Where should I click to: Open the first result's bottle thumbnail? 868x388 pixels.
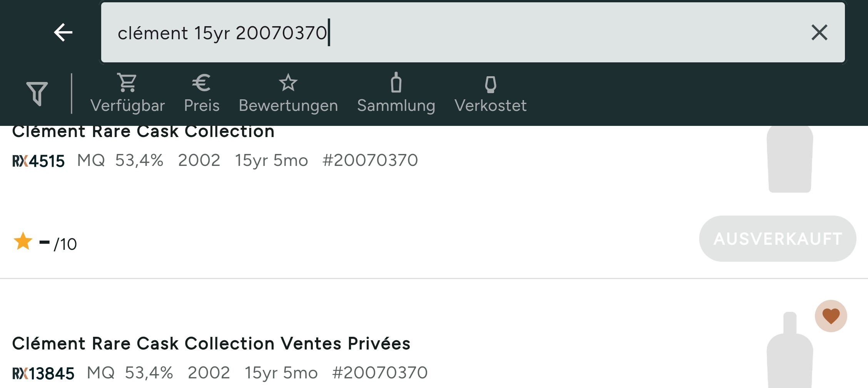click(790, 159)
